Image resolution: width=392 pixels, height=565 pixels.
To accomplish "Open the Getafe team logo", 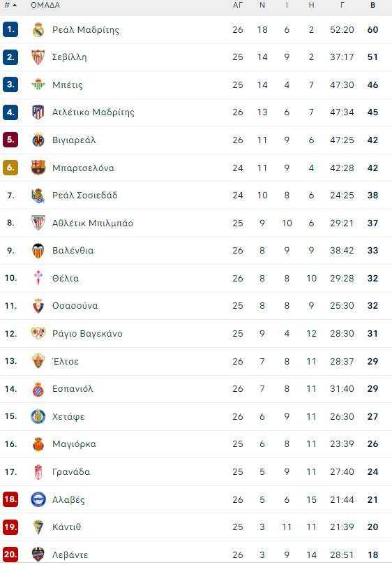I will click(x=38, y=416).
